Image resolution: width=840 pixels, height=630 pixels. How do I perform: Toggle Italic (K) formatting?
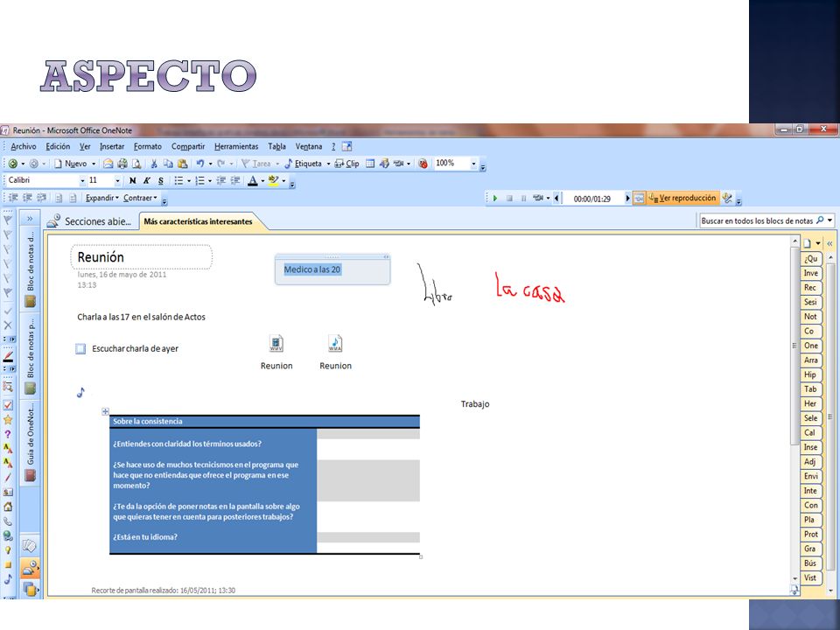tap(146, 180)
